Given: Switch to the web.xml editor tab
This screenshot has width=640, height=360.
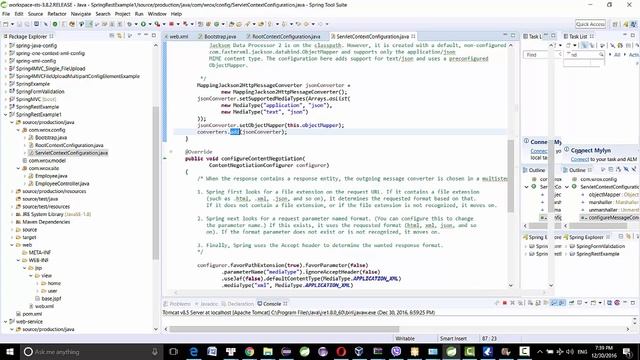Looking at the screenshot, I should pyautogui.click(x=178, y=36).
